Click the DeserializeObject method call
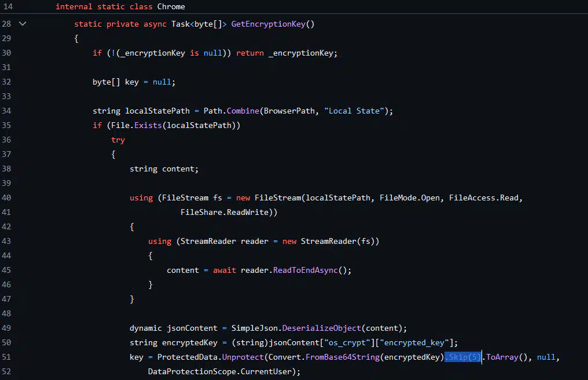The image size is (588, 380). coord(321,328)
